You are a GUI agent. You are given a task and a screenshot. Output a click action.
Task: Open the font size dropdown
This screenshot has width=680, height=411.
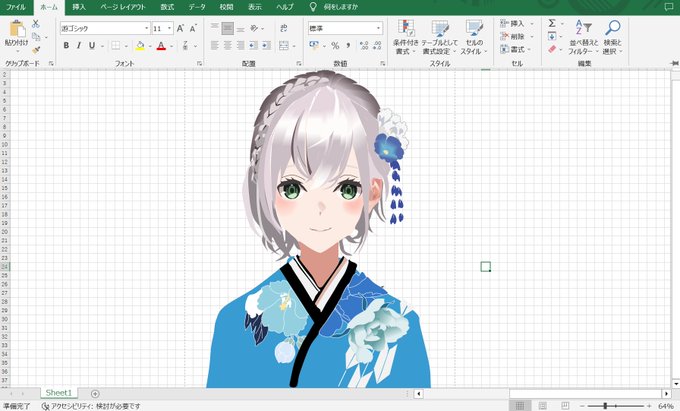click(170, 28)
